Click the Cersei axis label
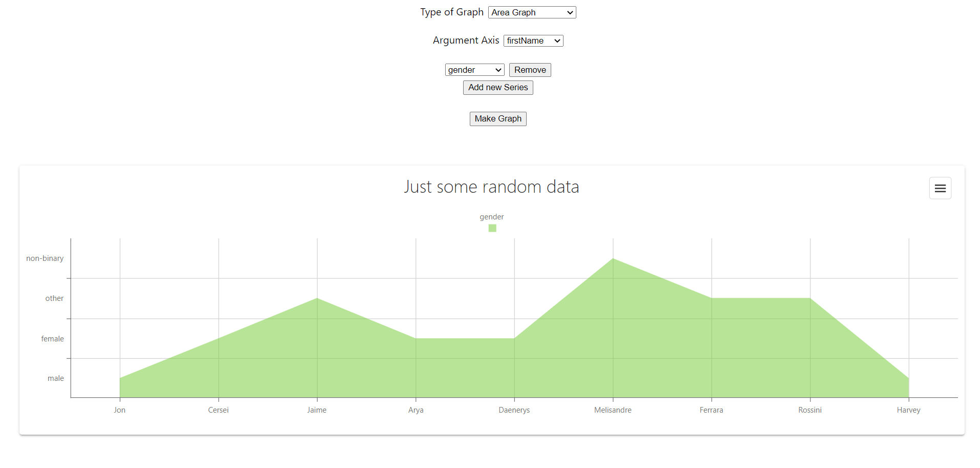 pos(218,410)
